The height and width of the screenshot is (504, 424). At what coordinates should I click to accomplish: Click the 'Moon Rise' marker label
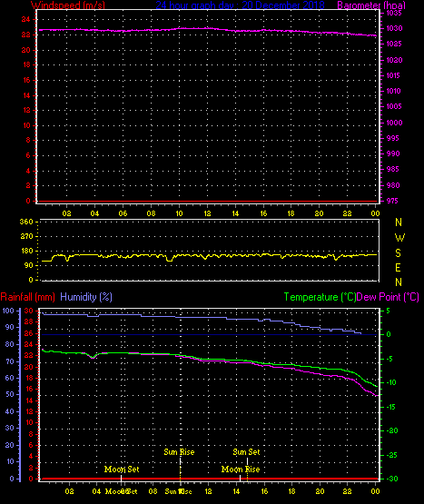241,469
